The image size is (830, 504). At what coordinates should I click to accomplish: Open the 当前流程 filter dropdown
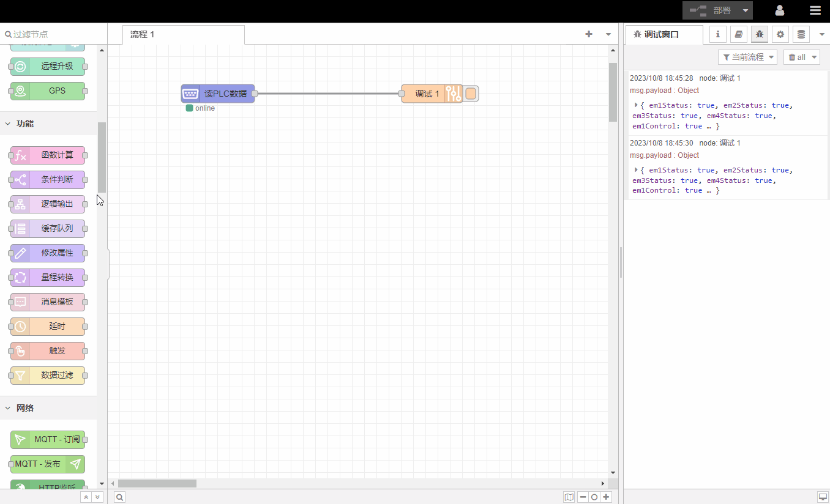[747, 57]
